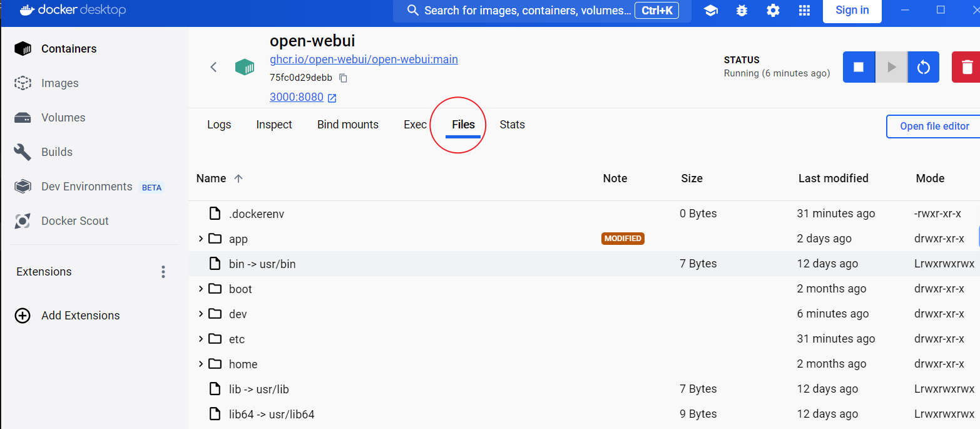The height and width of the screenshot is (429, 980).
Task: Open the Exec tab
Action: (415, 125)
